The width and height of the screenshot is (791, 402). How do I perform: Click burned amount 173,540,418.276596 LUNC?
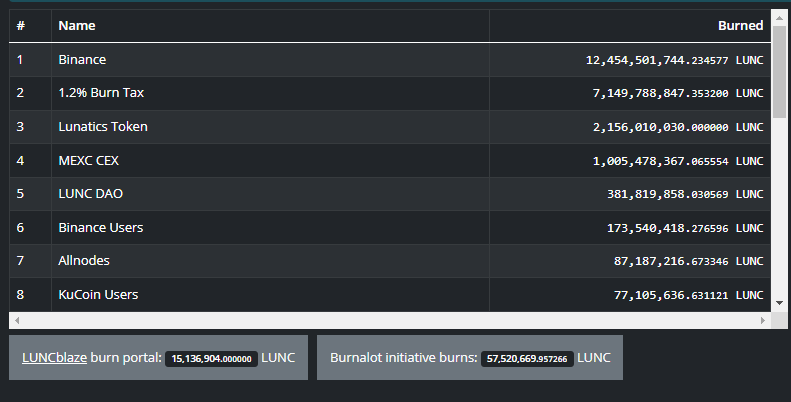pos(685,228)
